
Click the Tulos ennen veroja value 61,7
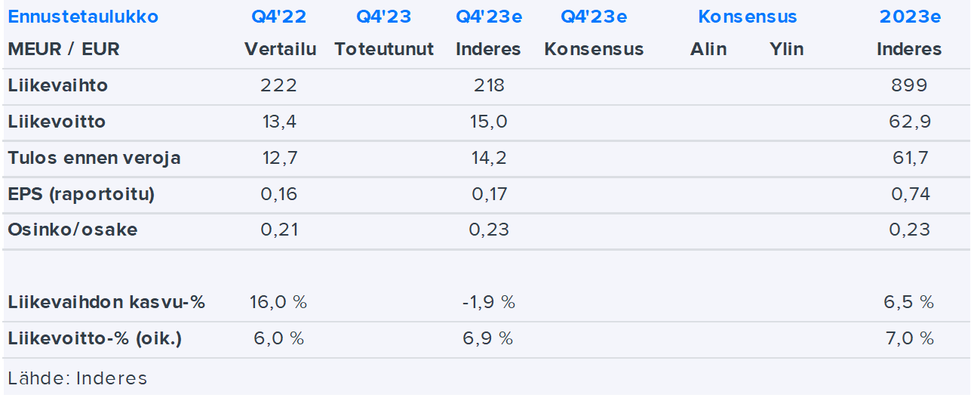point(909,159)
